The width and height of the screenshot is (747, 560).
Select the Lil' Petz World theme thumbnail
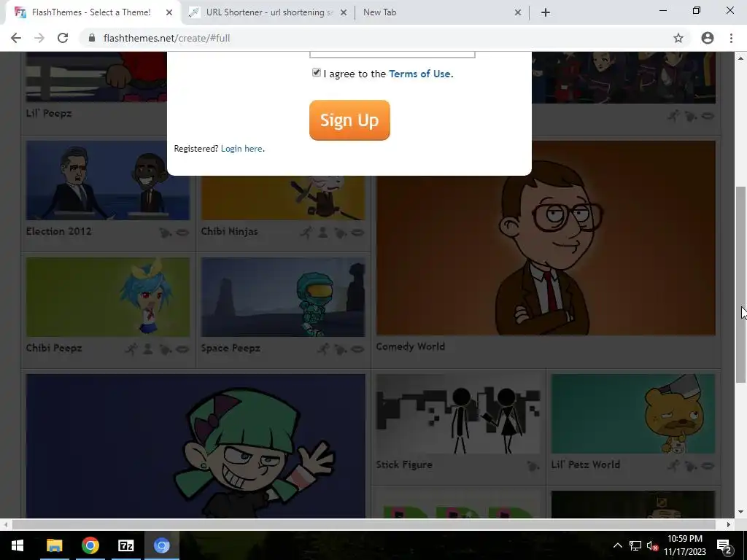pyautogui.click(x=633, y=414)
